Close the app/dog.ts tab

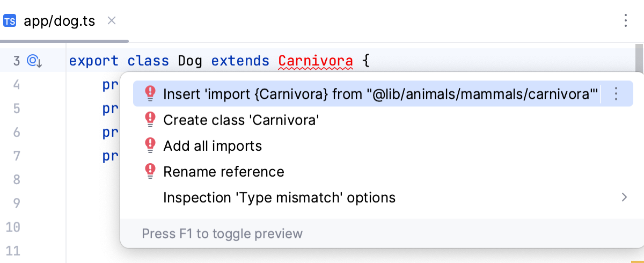112,21
